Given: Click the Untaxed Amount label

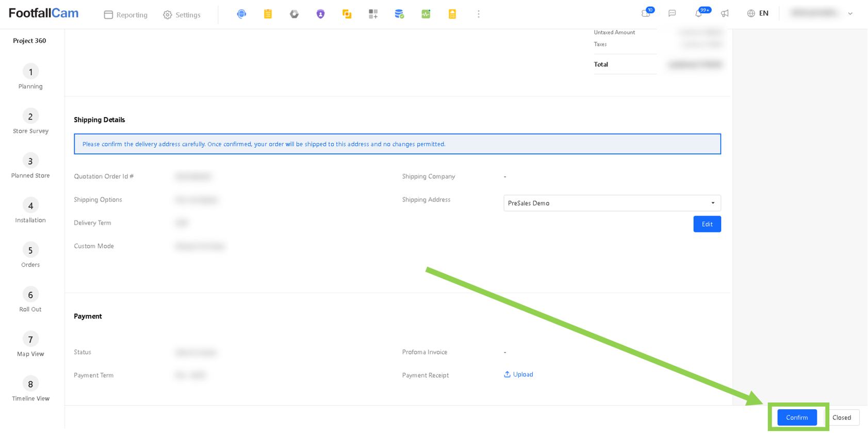Looking at the screenshot, I should 614,33.
